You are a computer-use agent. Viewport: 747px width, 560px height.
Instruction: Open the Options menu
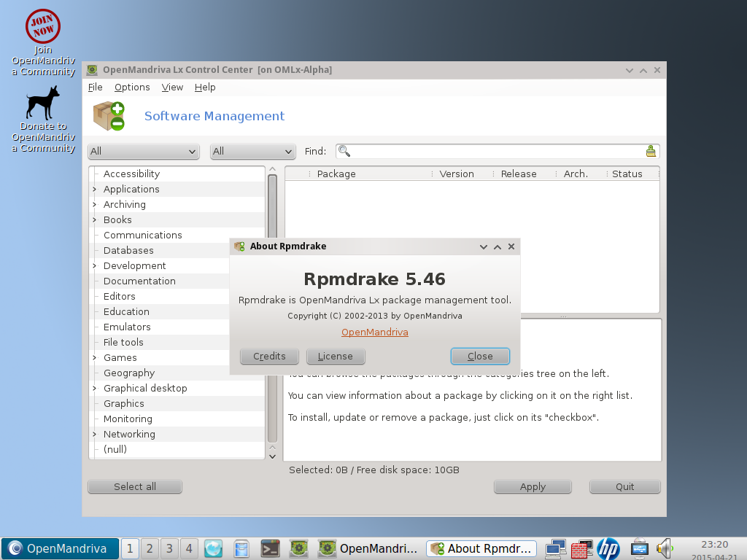coord(132,87)
